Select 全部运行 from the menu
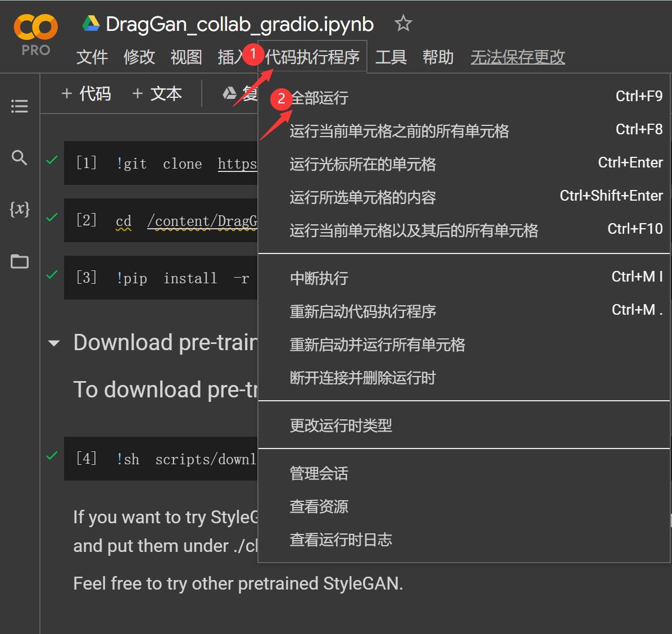This screenshot has height=634, width=672. pos(464,98)
